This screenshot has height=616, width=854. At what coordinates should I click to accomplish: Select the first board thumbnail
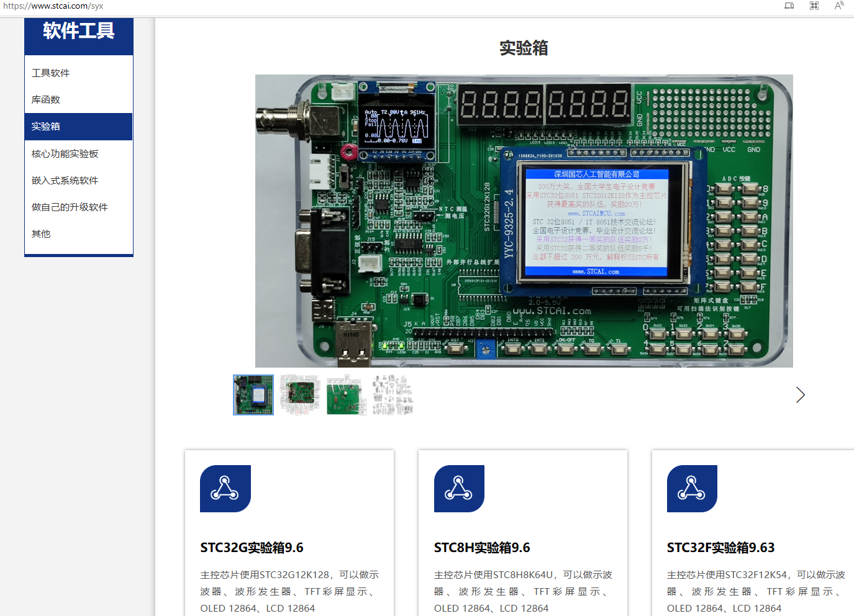point(253,395)
